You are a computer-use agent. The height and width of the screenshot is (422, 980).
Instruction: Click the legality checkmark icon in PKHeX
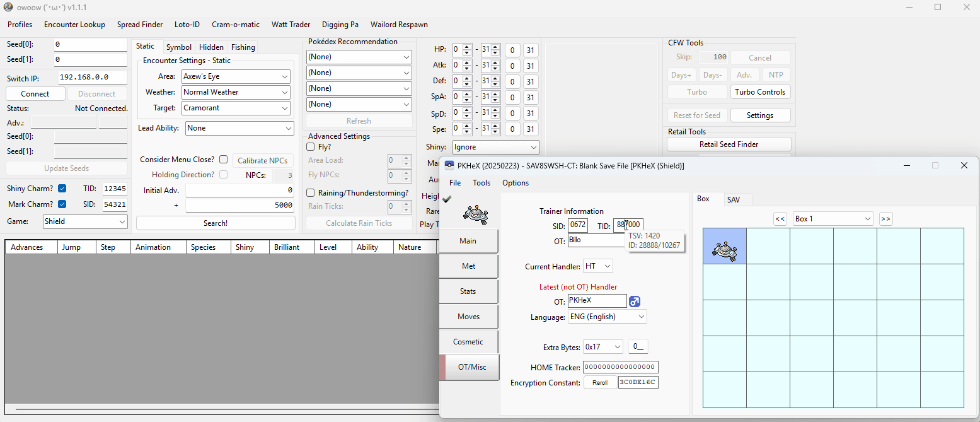pyautogui.click(x=447, y=199)
